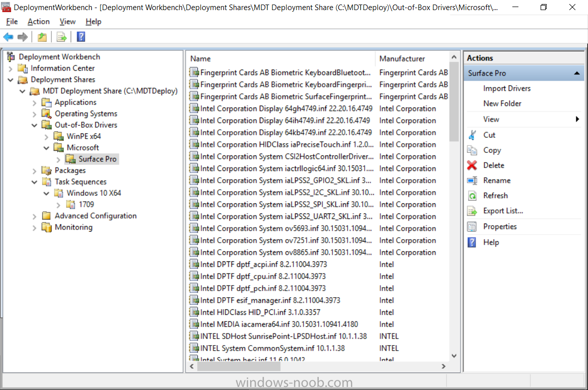Click the Operating Systems folder icon
The image size is (588, 390).
[46, 114]
